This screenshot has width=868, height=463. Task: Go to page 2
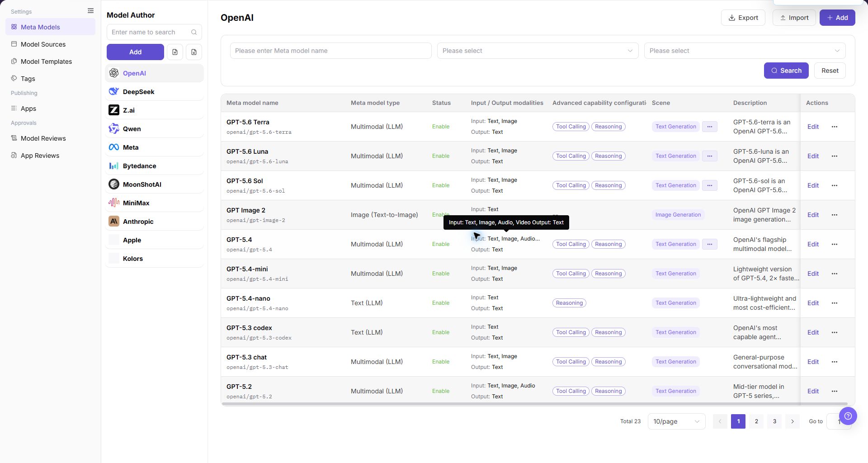[756, 421]
